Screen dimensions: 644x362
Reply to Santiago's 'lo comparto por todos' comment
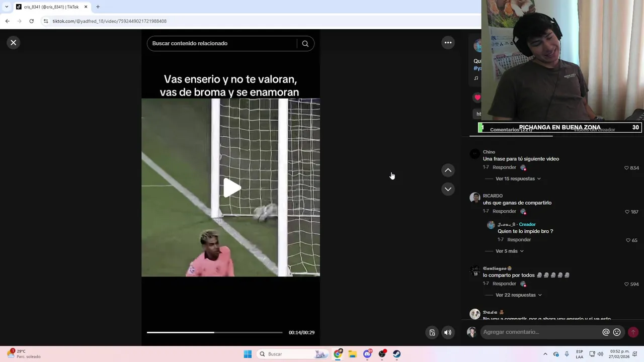coord(504,284)
